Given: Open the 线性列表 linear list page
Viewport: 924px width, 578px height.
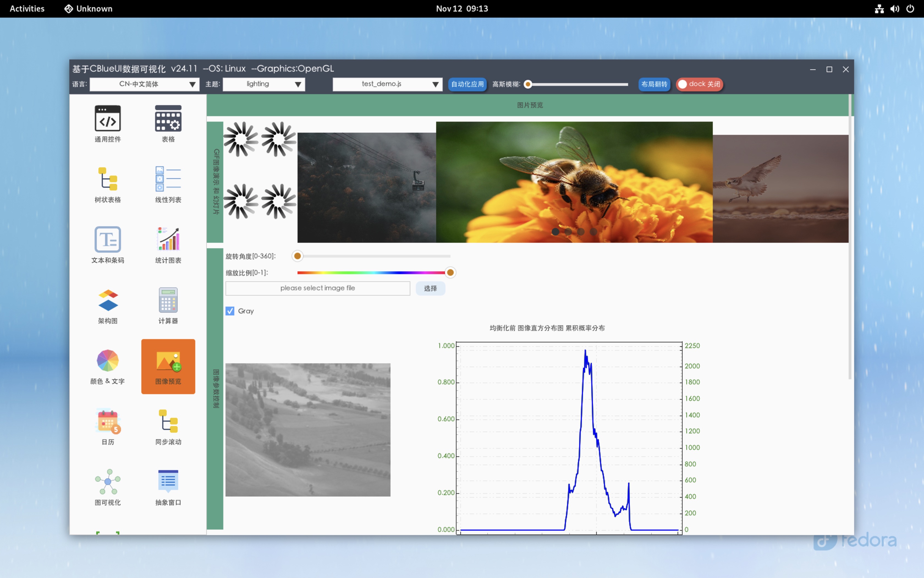Looking at the screenshot, I should click(x=168, y=185).
